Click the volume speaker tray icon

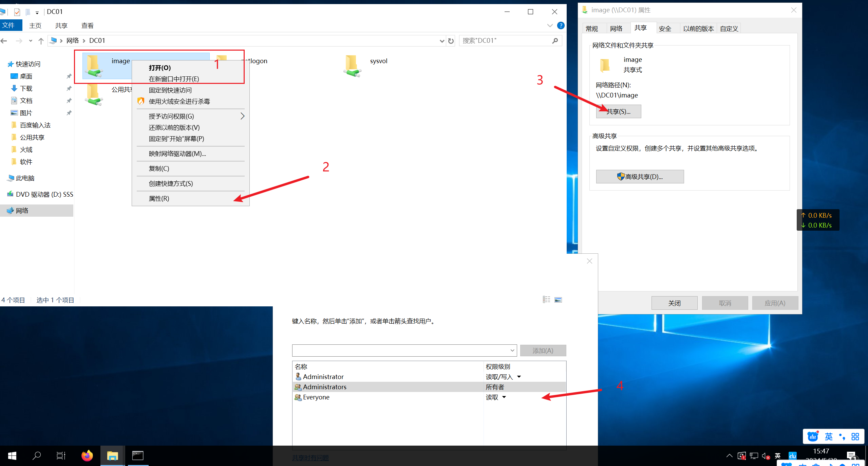pos(766,456)
